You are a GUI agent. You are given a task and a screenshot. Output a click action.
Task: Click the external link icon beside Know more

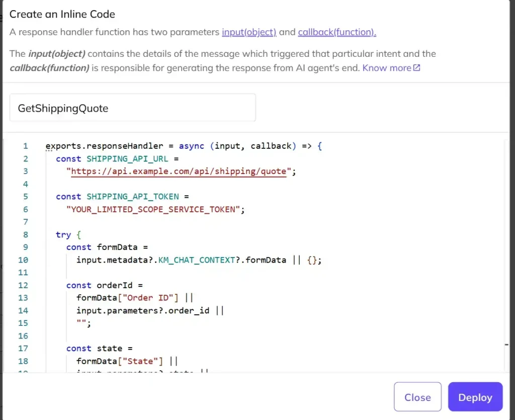click(417, 67)
